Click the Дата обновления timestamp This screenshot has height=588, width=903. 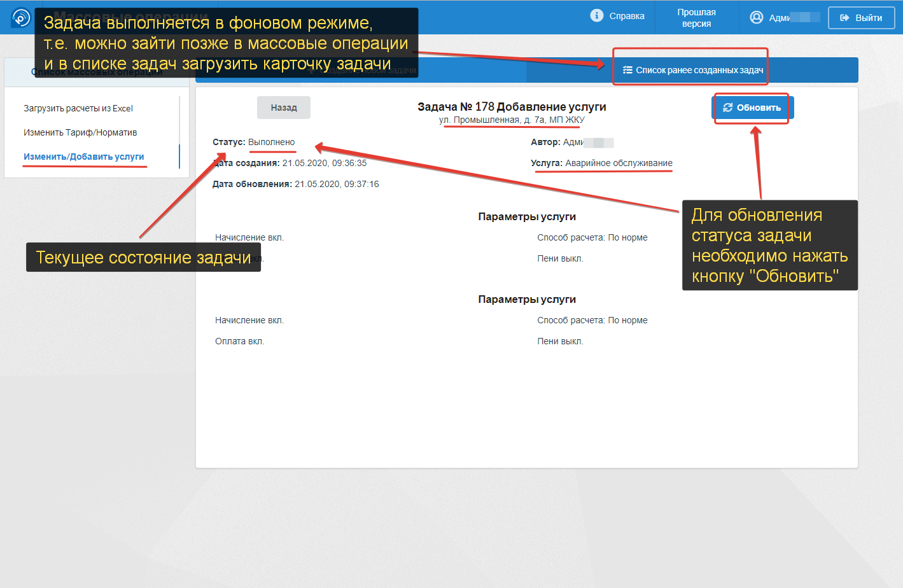337,184
